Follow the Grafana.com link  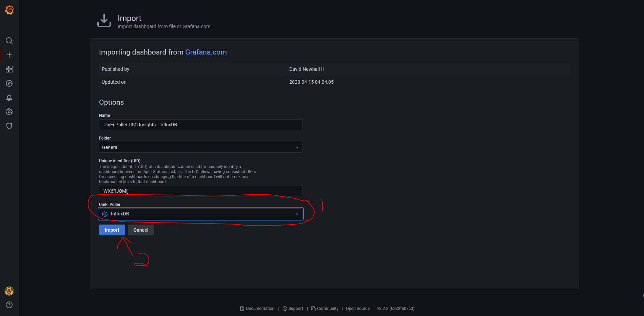pos(206,52)
